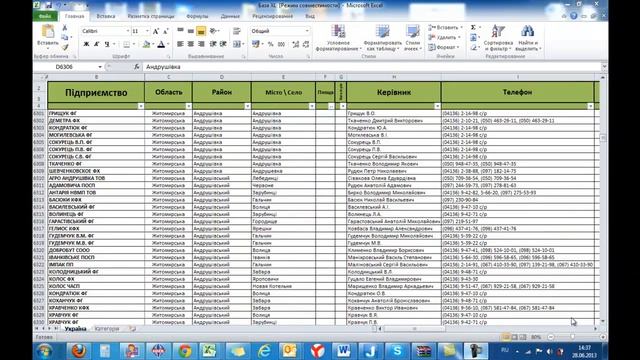
Task: Click the Paste (Вставить) clipboard icon
Action: click(48, 31)
